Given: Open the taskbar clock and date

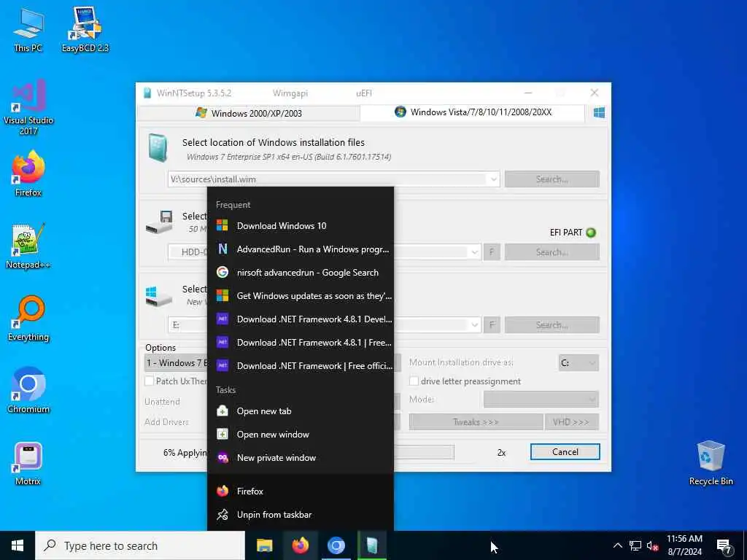Looking at the screenshot, I should pyautogui.click(x=684, y=545).
